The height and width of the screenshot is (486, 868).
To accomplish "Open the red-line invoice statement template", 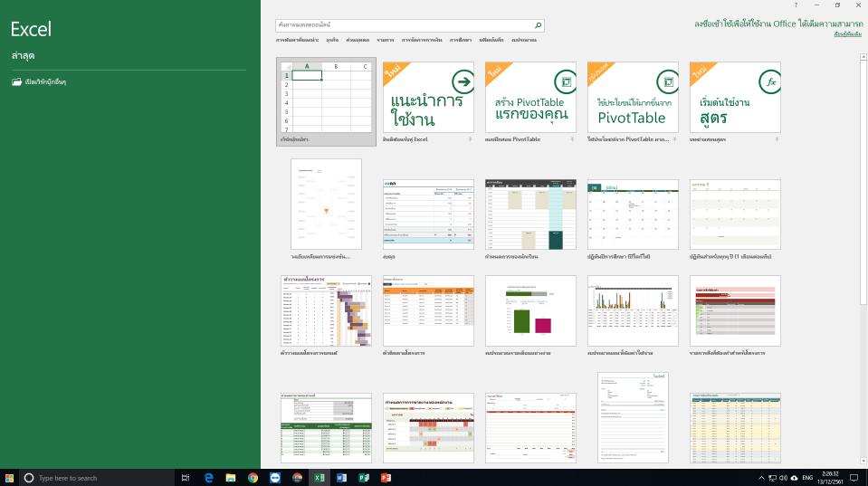I will point(530,428).
